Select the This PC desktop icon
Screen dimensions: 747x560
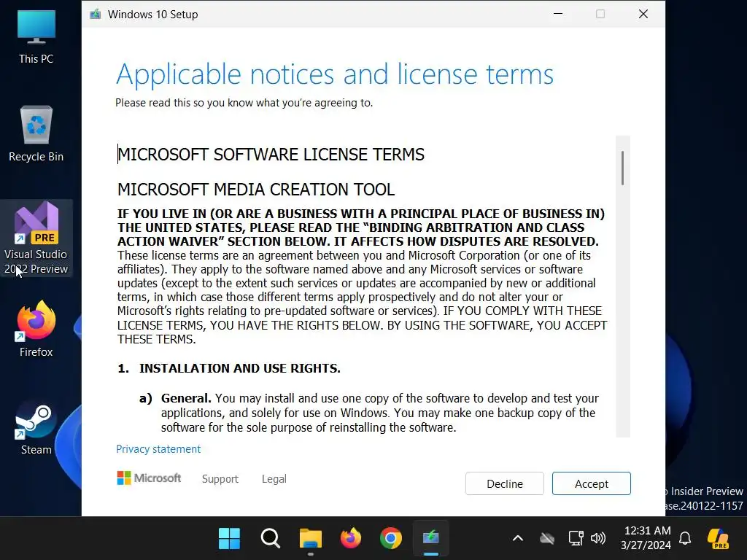[x=36, y=37]
